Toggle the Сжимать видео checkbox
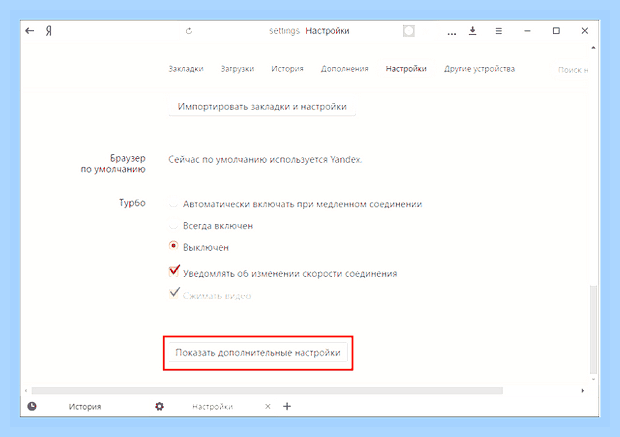 tap(174, 294)
